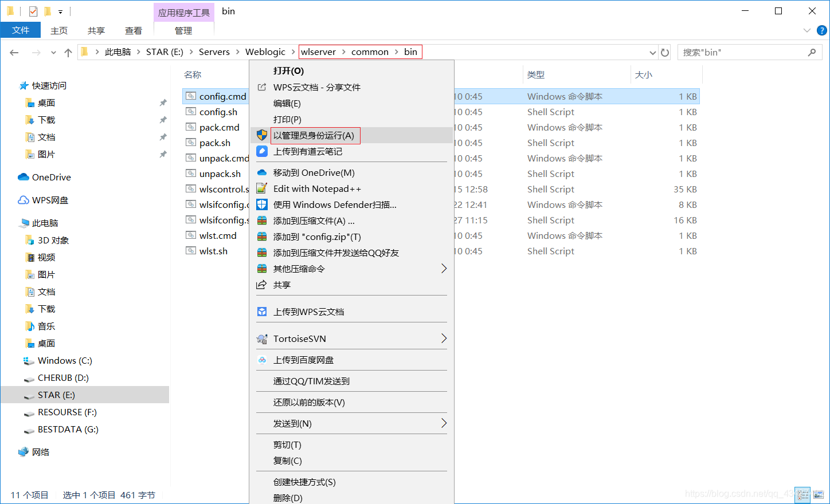Click the Servers breadcrumb segment
The width and height of the screenshot is (830, 504).
214,52
